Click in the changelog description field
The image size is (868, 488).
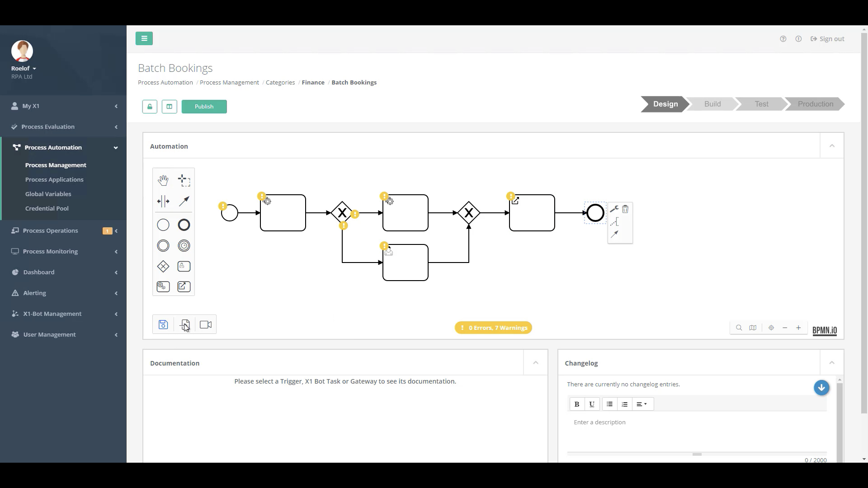pos(696,429)
